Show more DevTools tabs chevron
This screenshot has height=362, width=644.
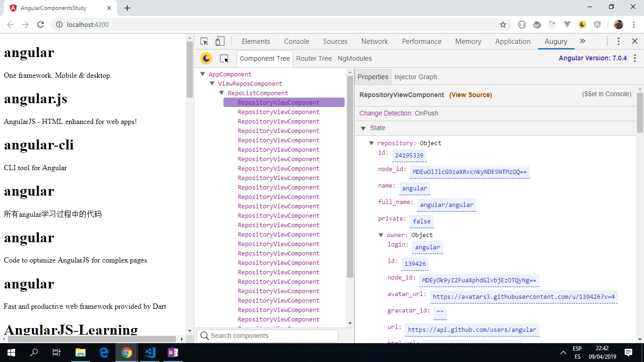[x=583, y=41]
